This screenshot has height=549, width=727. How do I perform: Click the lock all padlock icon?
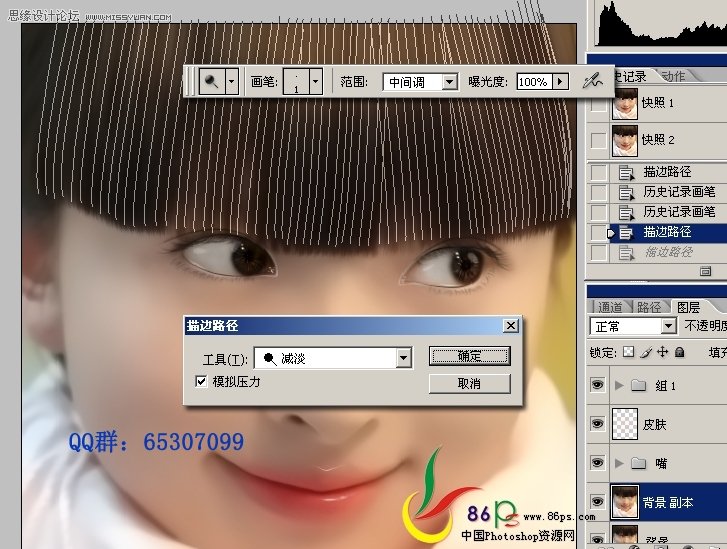(680, 352)
